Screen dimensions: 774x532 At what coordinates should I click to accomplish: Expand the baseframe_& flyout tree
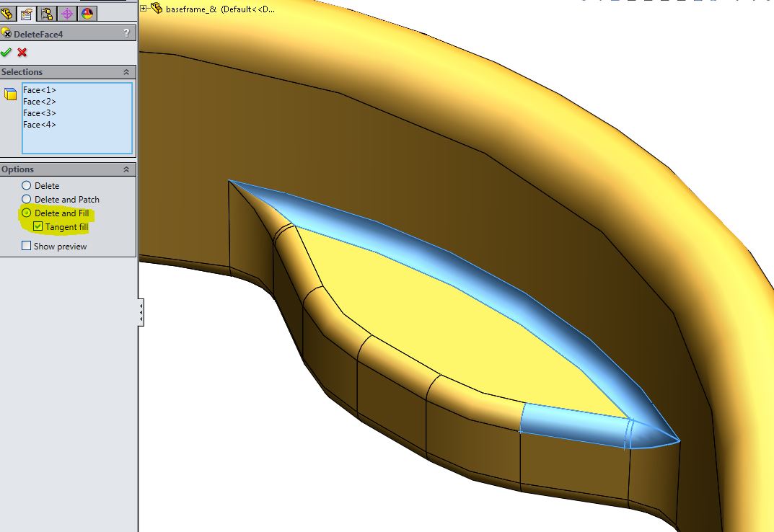coord(143,8)
